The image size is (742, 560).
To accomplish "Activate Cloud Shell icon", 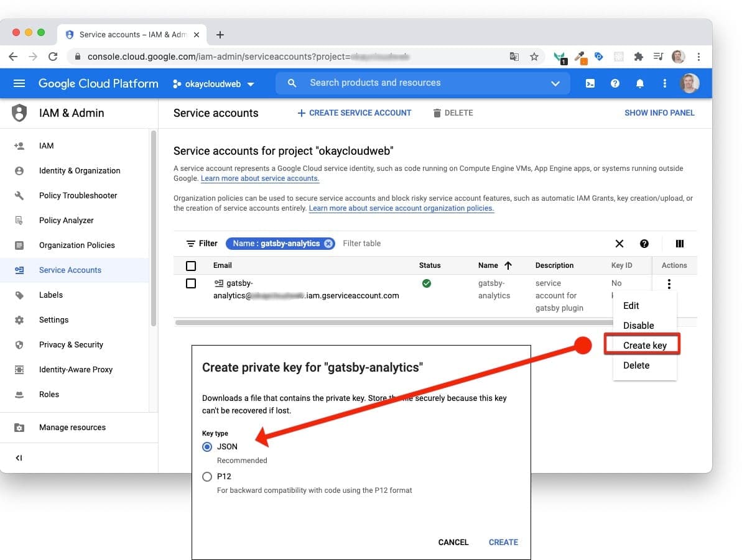I will (x=590, y=84).
